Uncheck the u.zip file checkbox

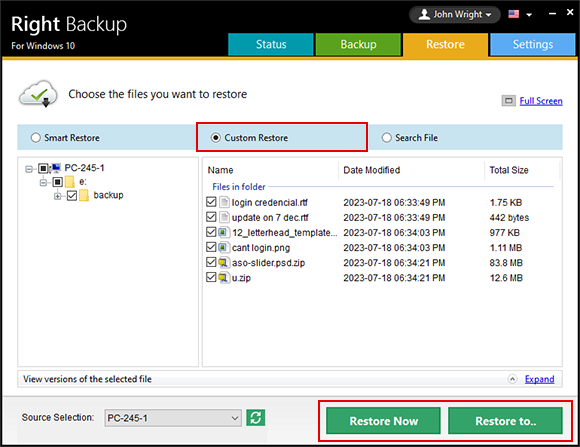pyautogui.click(x=211, y=277)
